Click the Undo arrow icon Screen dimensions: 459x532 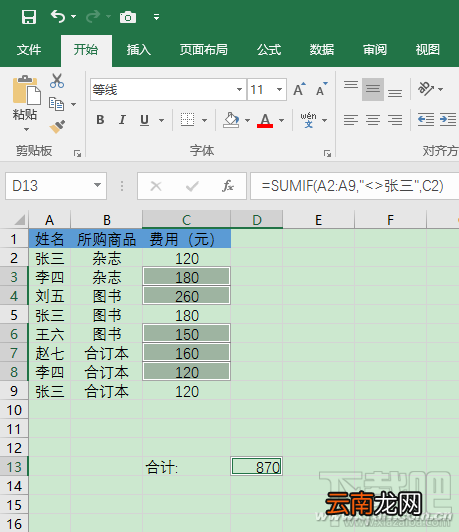click(58, 16)
